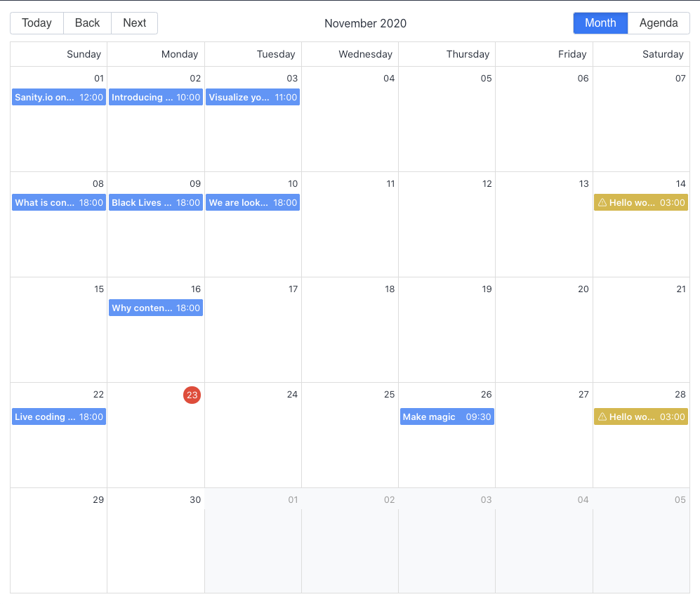Open the "Sanity.io on..." event at 12:00

58,97
